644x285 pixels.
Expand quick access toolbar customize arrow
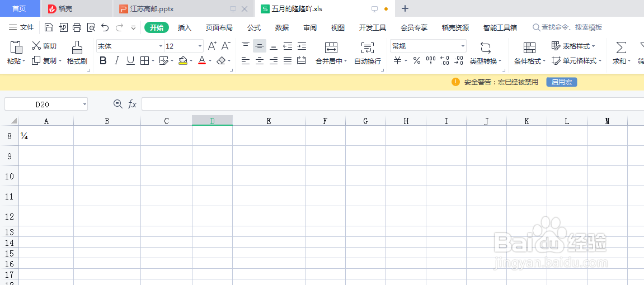point(134,27)
